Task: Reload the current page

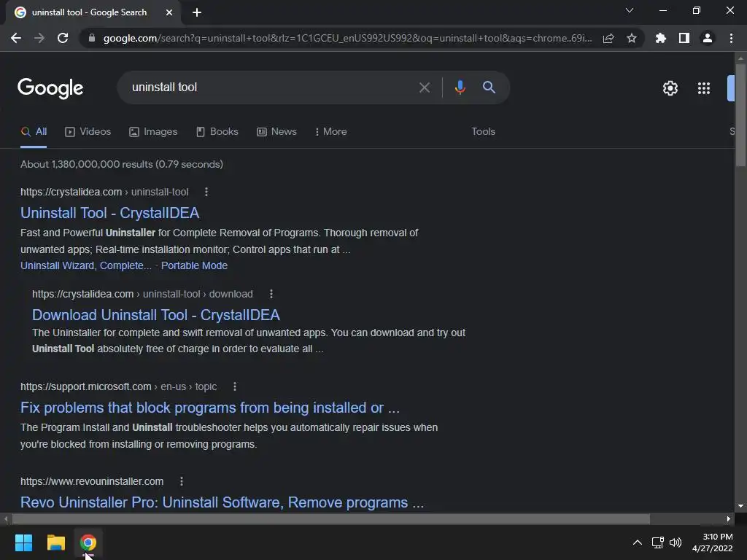Action: [63, 38]
